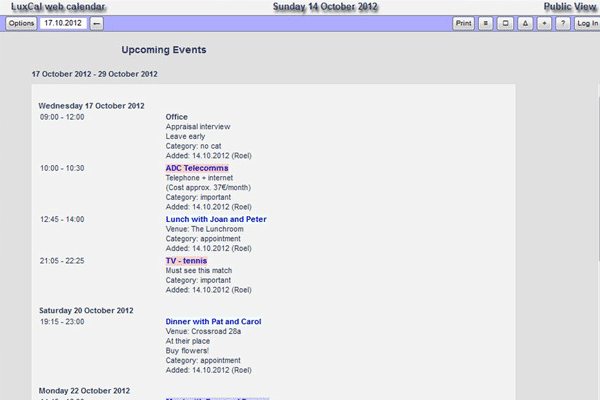The width and height of the screenshot is (600, 400).
Task: Click the Monday 22 October 2012 date heading
Action: pyautogui.click(x=87, y=390)
